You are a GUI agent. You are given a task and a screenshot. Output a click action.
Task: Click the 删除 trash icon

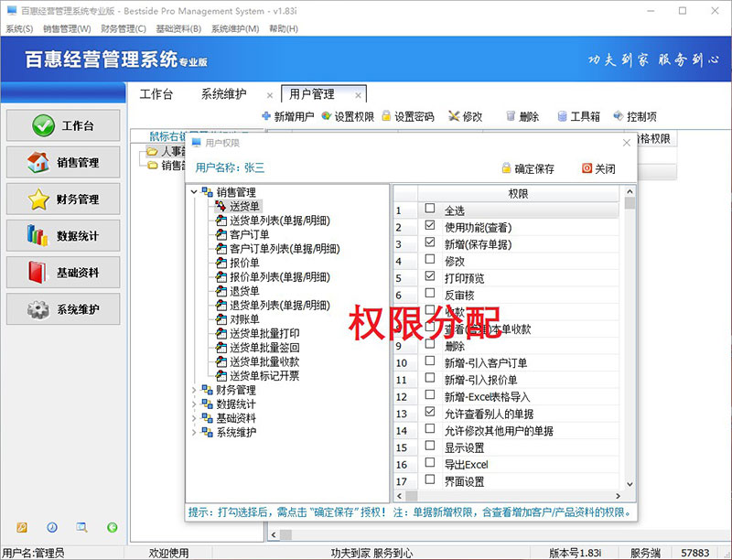511,115
